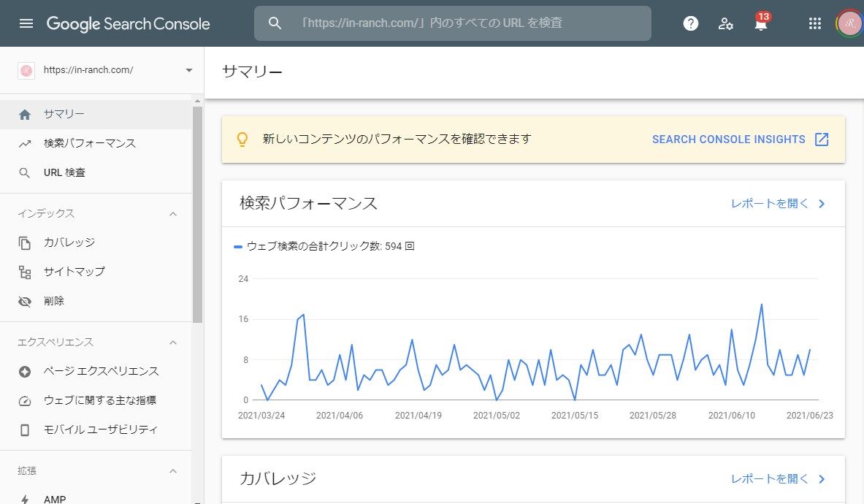The image size is (864, 504).
Task: Click the chevron arrow in カバレッジ card header
Action: click(822, 479)
